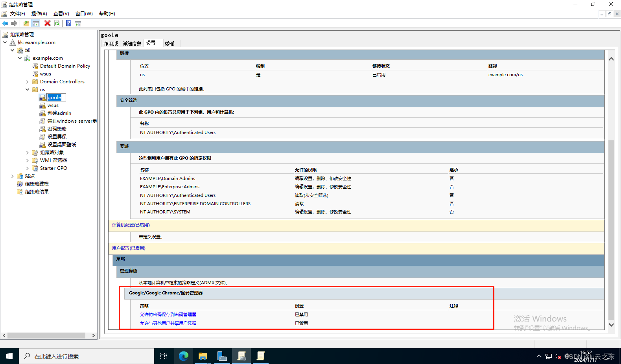Image resolution: width=621 pixels, height=364 pixels.
Task: Collapse the 管理模板 section header
Action: click(360, 271)
